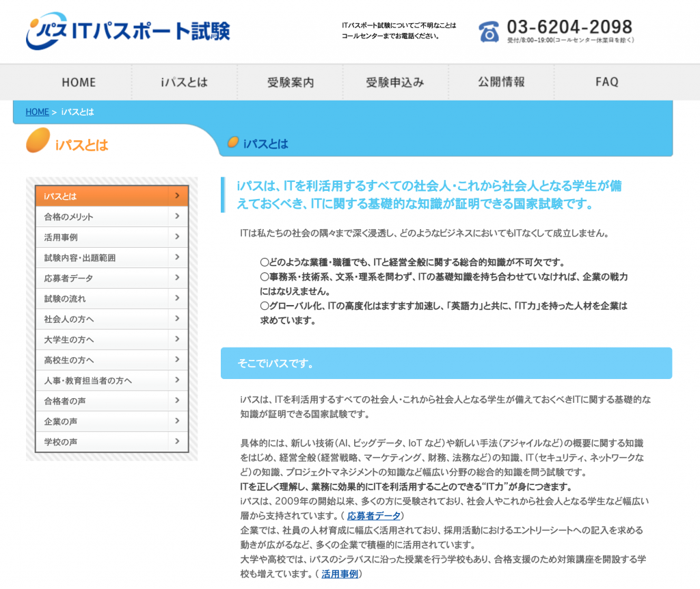Open 学校の声 in the sidebar menu
This screenshot has width=700, height=589.
click(x=112, y=442)
